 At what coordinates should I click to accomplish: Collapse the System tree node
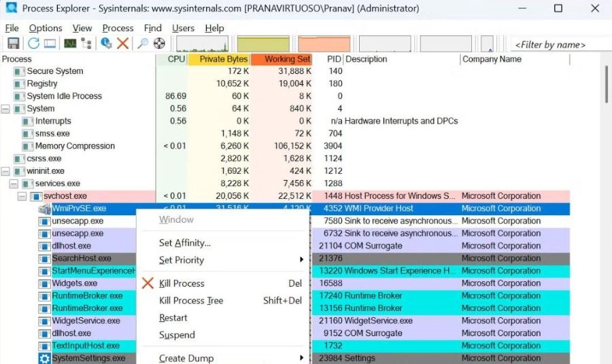click(5, 109)
